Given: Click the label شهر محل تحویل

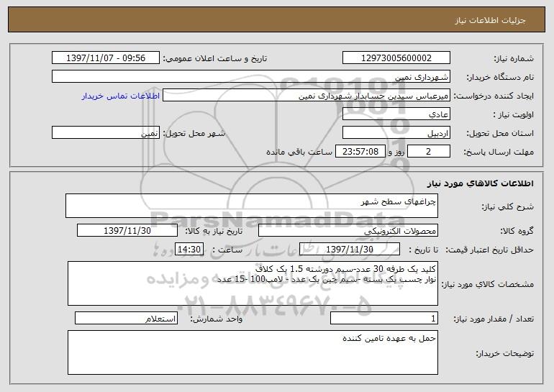Looking at the screenshot, I should point(194,134).
